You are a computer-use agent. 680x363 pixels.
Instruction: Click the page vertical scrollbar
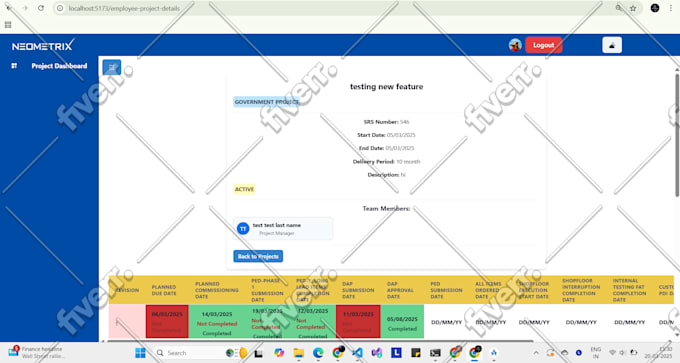[677, 134]
